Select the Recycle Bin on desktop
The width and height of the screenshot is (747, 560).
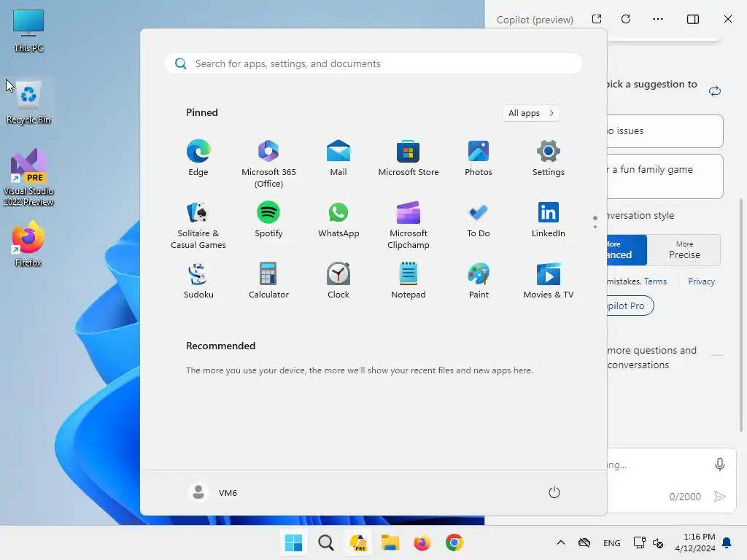(28, 102)
